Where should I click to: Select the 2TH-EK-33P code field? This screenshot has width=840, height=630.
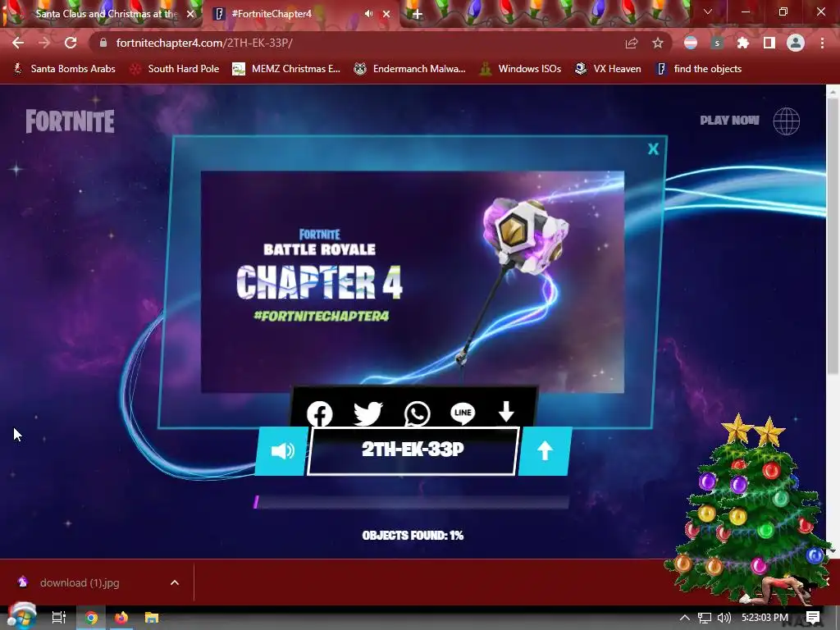pyautogui.click(x=413, y=451)
